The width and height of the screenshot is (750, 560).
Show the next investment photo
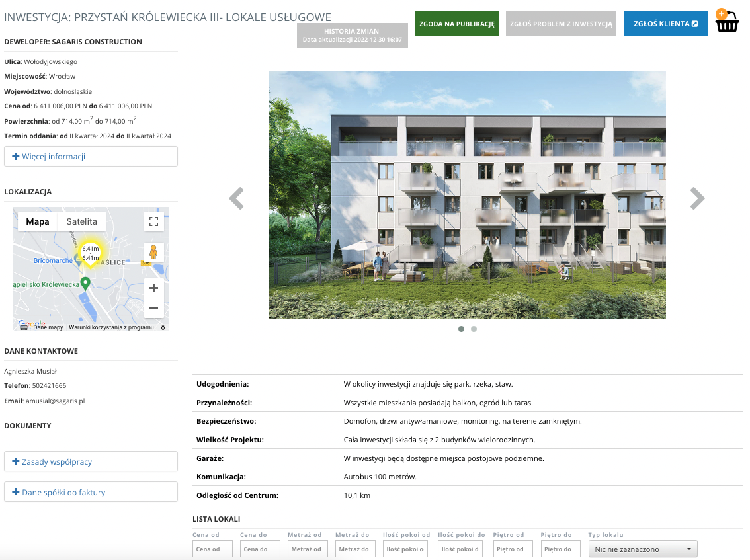pos(697,198)
